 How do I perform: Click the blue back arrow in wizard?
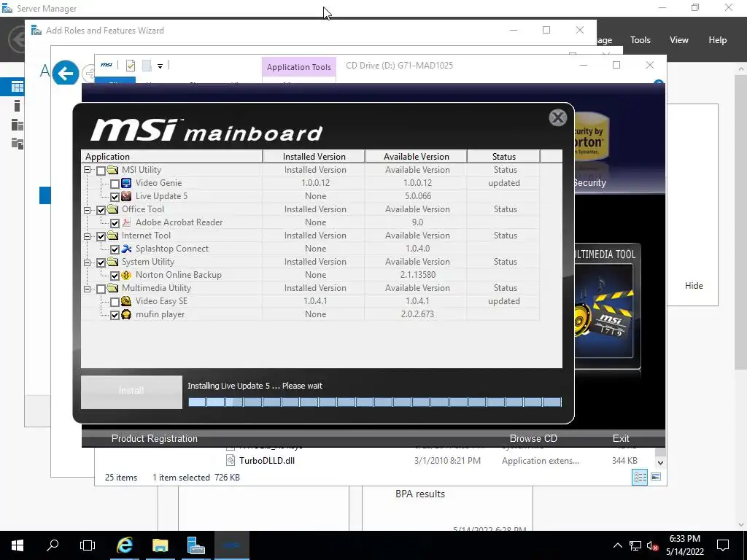pyautogui.click(x=65, y=74)
